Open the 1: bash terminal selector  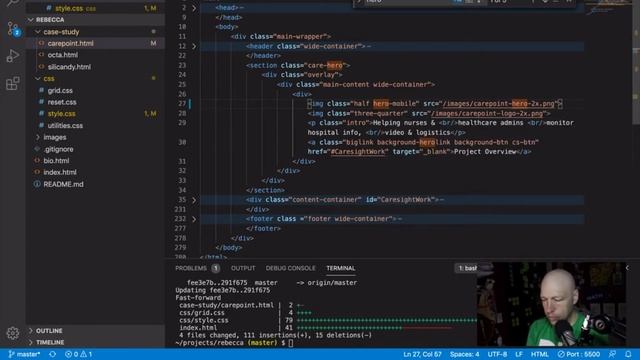[x=467, y=268]
